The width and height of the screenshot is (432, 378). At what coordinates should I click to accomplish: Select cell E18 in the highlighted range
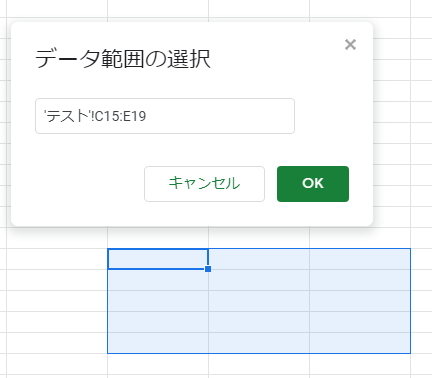pyautogui.click(x=360, y=322)
